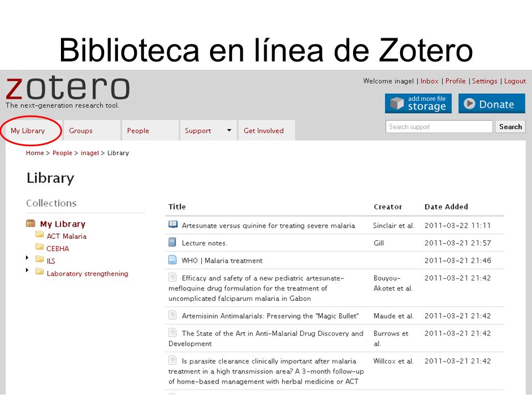Click Home in the breadcrumb
Viewport: 532px width, 399px height.
pos(35,153)
